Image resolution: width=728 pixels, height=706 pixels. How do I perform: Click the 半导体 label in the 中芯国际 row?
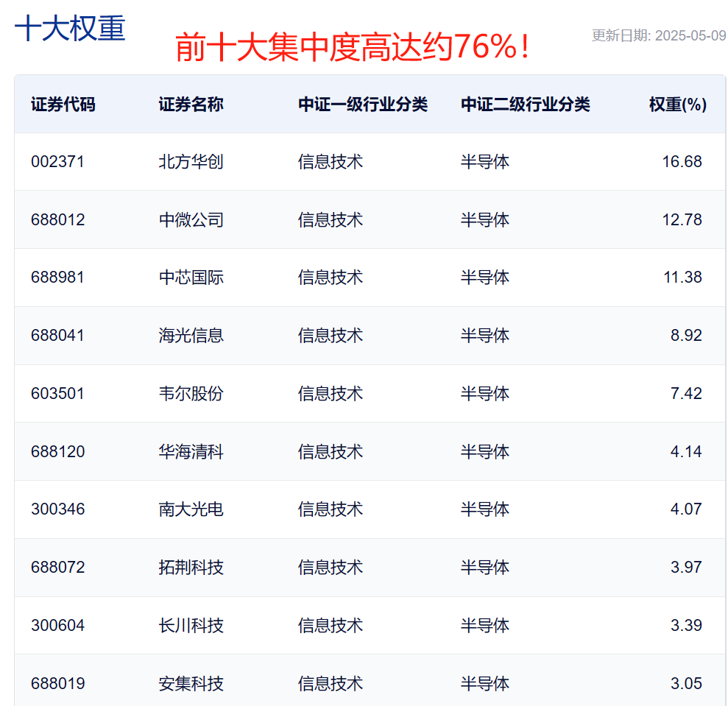coord(484,278)
